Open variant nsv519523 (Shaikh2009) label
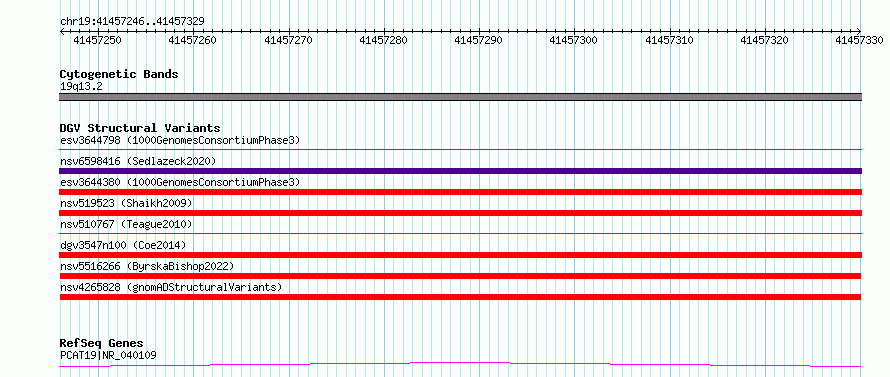The image size is (890, 377). coord(126,203)
